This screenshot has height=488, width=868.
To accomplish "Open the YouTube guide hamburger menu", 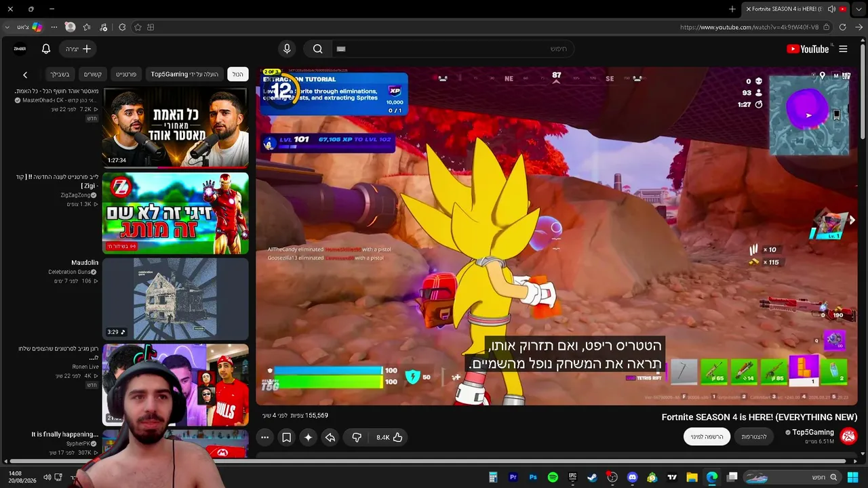I will [843, 49].
